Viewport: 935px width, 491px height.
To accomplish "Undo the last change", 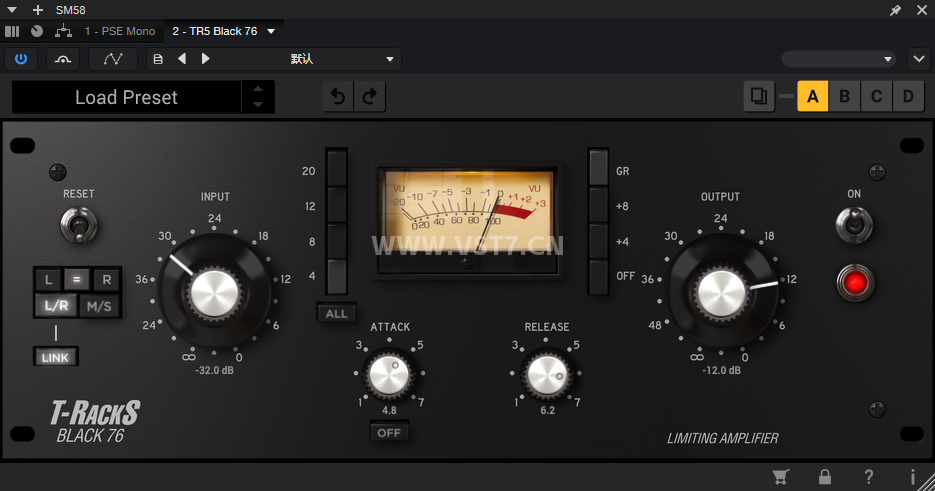I will tap(338, 96).
